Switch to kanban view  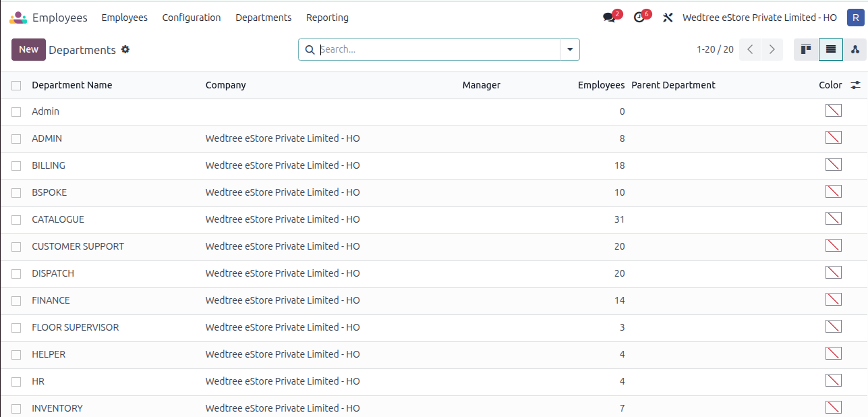805,49
